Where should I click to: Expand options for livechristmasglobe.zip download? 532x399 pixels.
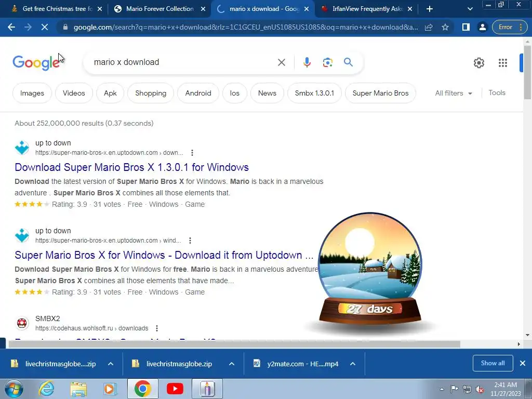coord(232,364)
